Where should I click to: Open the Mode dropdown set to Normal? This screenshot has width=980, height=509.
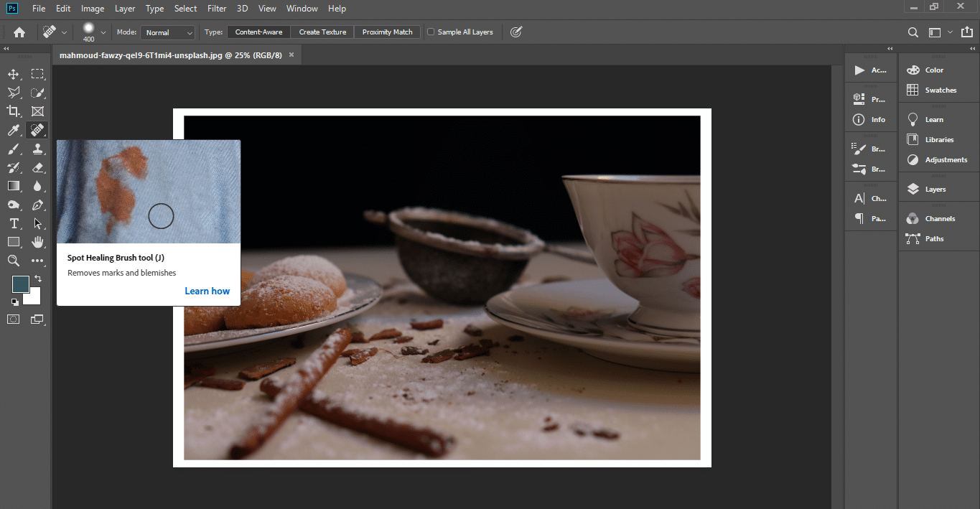pos(167,32)
